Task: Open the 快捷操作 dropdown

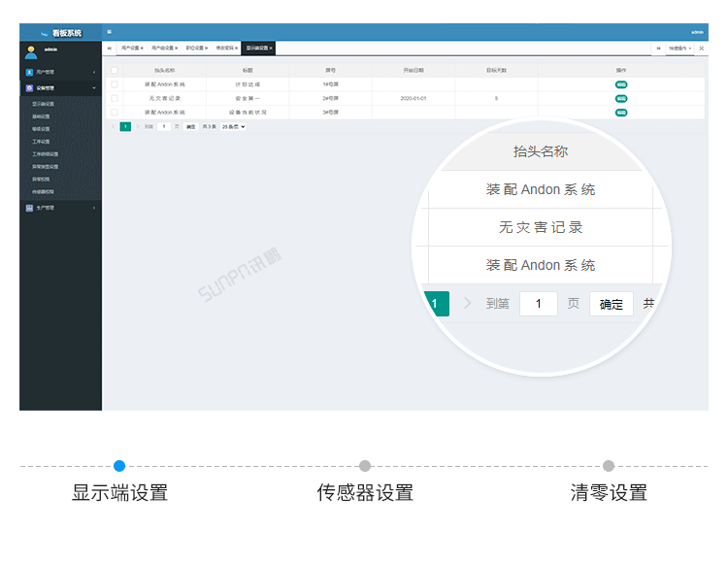Action: point(680,49)
